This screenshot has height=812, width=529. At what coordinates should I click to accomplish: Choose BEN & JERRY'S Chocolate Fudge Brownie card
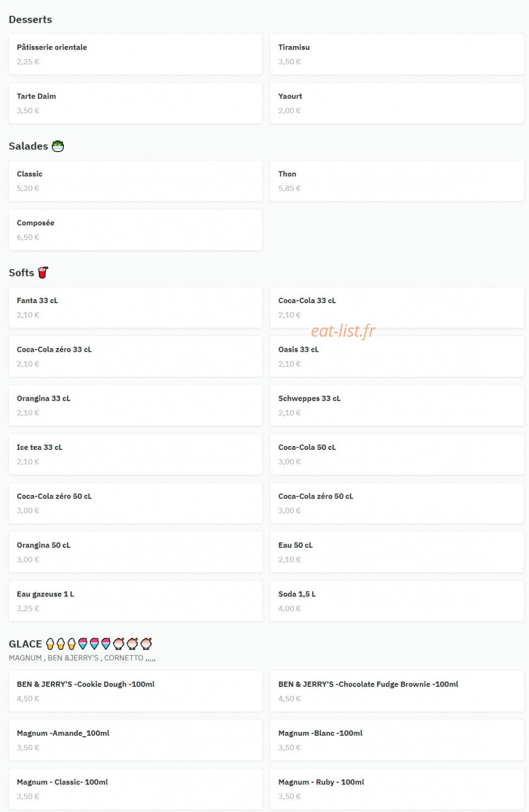[397, 691]
